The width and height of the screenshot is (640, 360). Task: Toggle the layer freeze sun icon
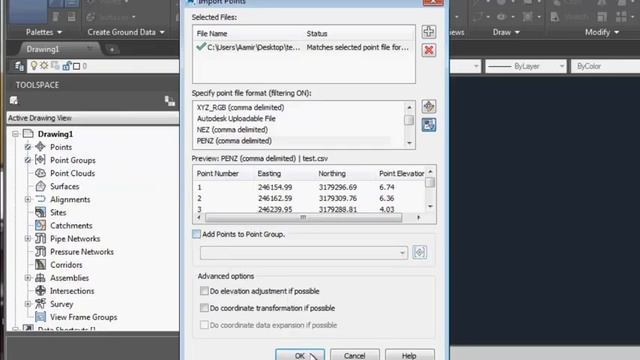click(x=44, y=66)
